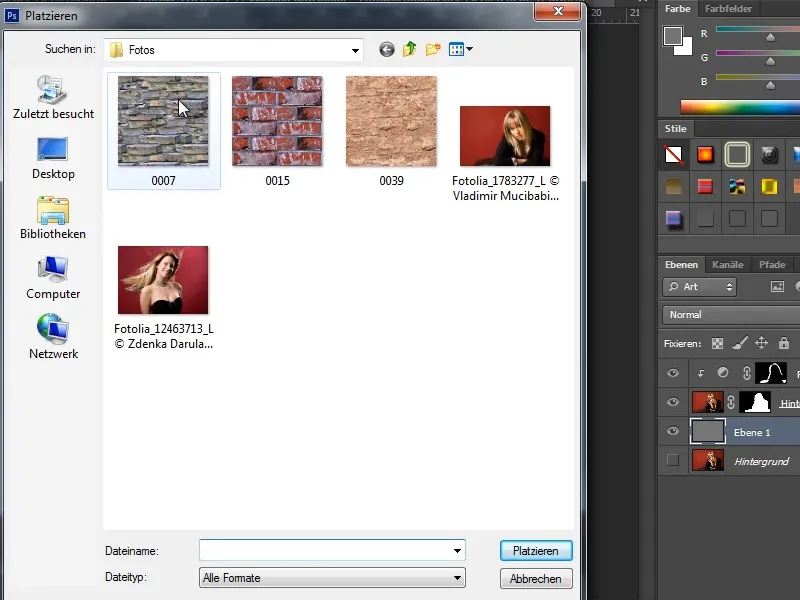Image resolution: width=800 pixels, height=600 pixels.
Task: Go back to the previous folder
Action: coord(387,49)
